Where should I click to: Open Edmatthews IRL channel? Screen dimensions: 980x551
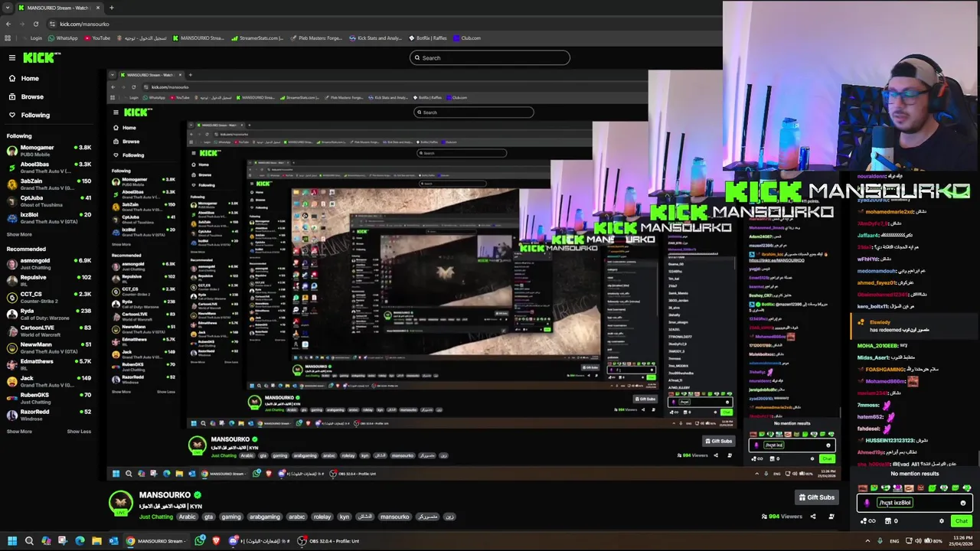pyautogui.click(x=49, y=364)
